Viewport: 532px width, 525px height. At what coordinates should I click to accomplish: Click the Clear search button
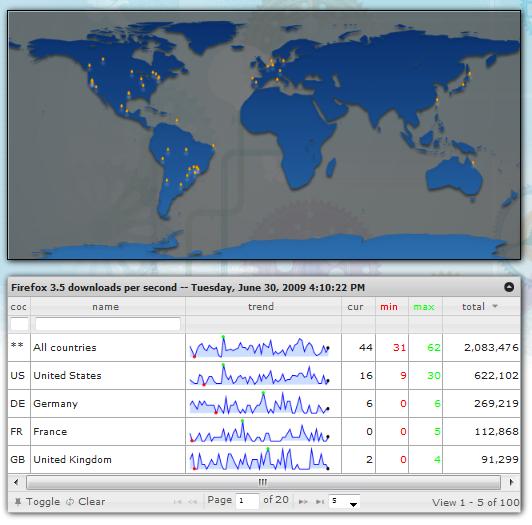(x=86, y=502)
